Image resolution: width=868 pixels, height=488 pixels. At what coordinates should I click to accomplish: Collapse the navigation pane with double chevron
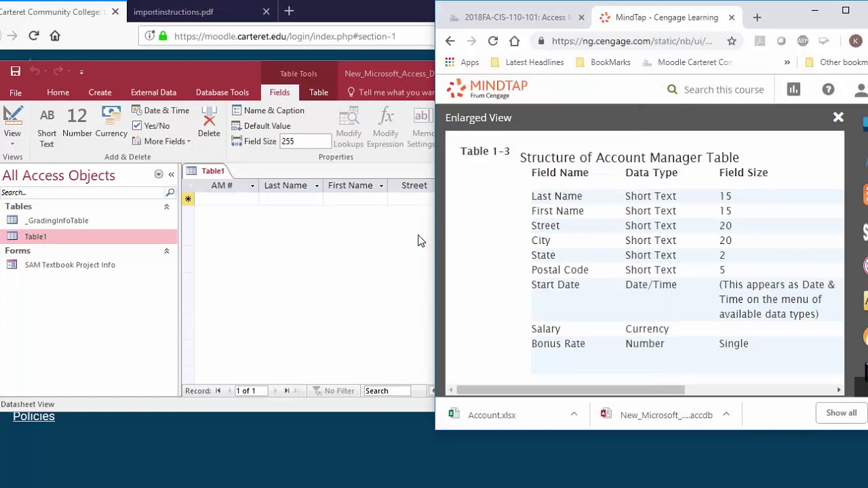171,175
